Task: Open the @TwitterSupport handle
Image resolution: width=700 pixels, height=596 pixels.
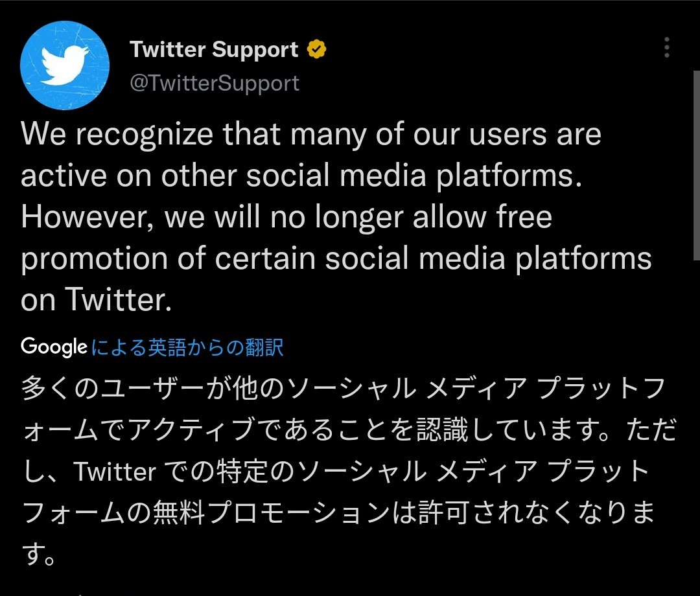Action: 215,84
